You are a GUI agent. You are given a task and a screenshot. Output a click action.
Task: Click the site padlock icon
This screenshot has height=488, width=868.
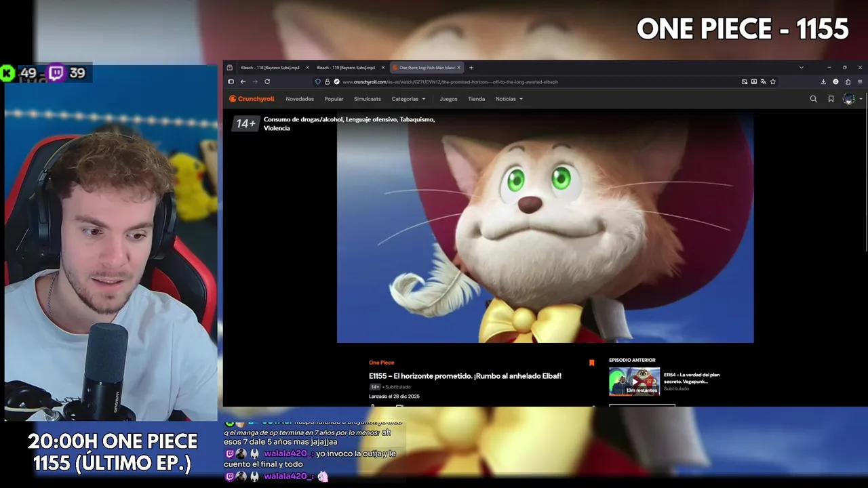point(327,82)
